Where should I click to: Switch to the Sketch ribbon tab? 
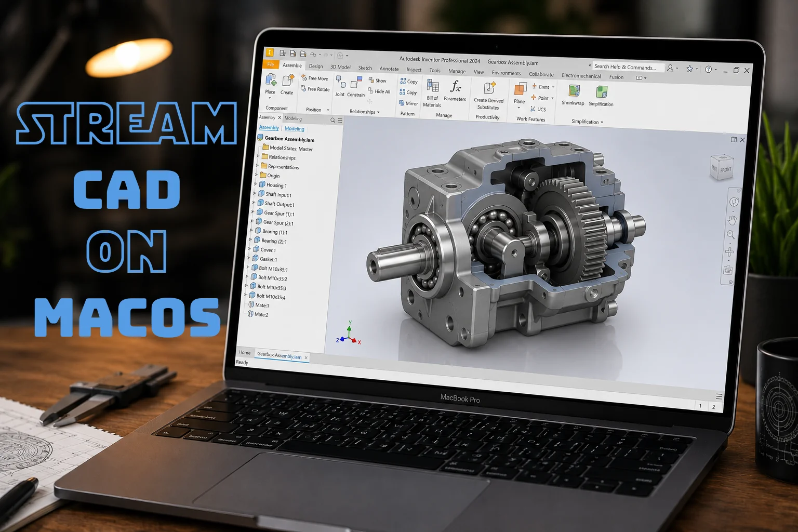(365, 68)
